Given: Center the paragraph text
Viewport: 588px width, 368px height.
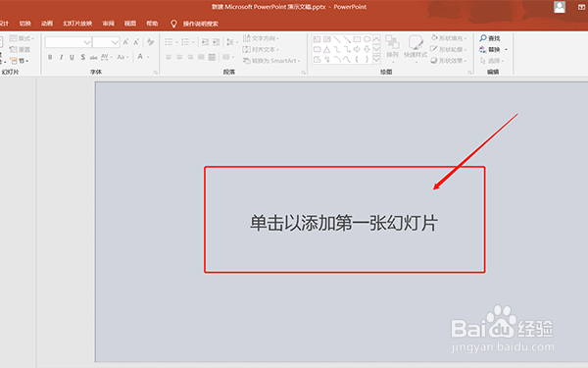Looking at the screenshot, I should tap(179, 57).
